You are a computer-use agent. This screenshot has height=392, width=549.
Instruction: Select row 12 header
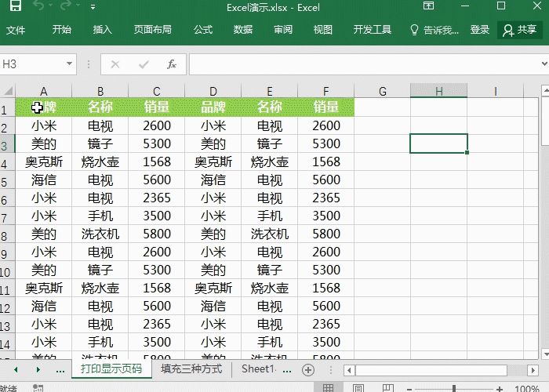(x=7, y=308)
